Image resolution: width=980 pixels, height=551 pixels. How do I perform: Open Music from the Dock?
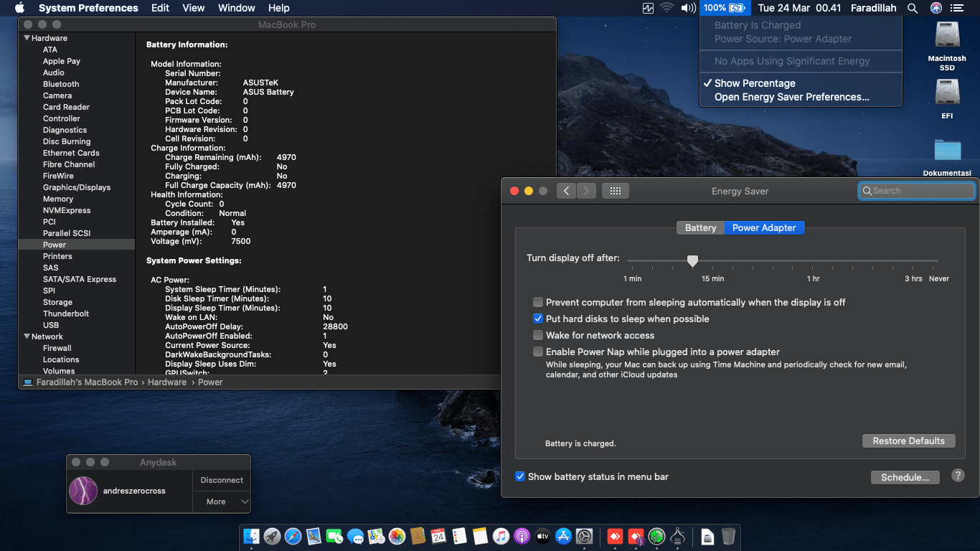point(501,536)
